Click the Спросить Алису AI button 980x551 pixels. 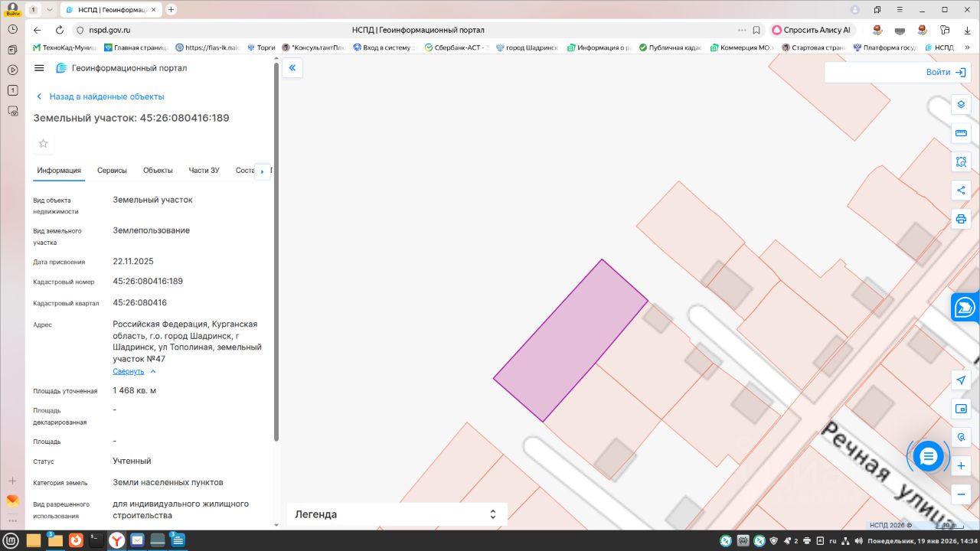pyautogui.click(x=812, y=30)
